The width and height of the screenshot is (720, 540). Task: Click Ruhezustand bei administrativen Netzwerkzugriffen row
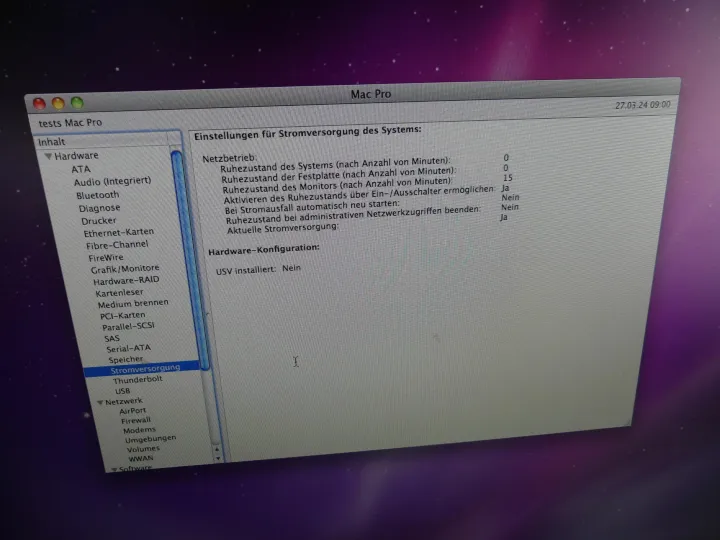click(353, 214)
